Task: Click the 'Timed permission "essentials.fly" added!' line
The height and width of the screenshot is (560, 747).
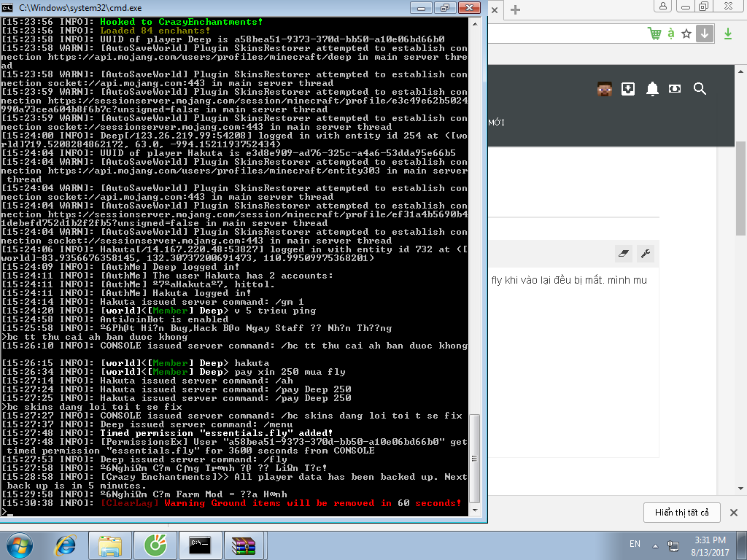Action: pos(167,433)
